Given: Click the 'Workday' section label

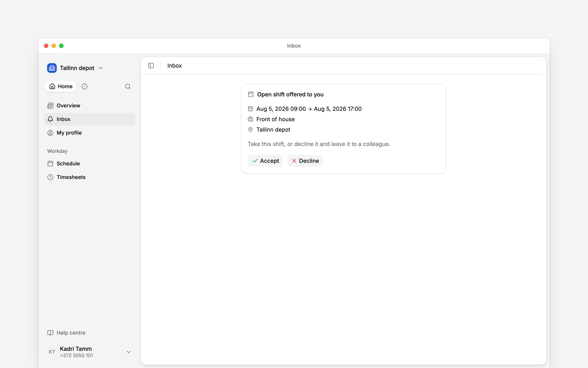Looking at the screenshot, I should (57, 151).
